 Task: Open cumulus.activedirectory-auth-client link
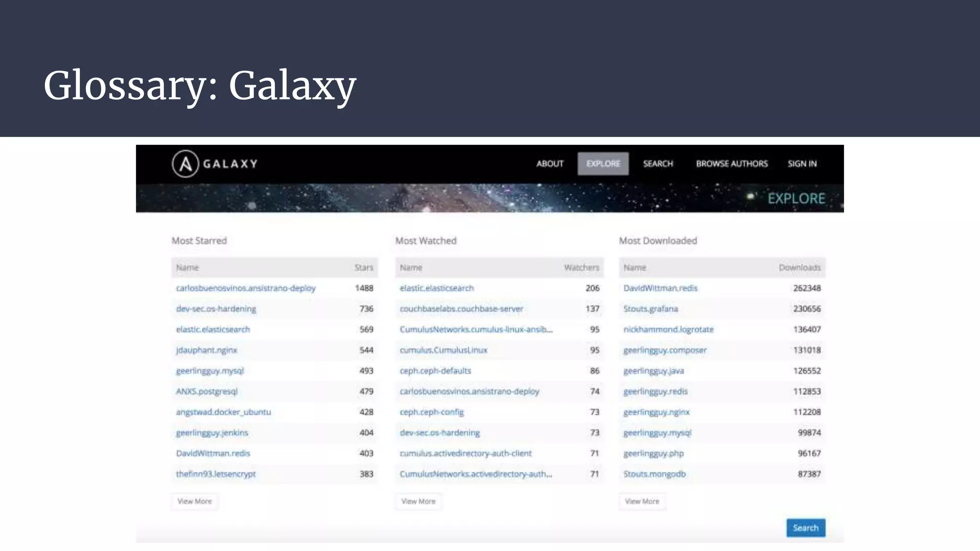tap(466, 453)
